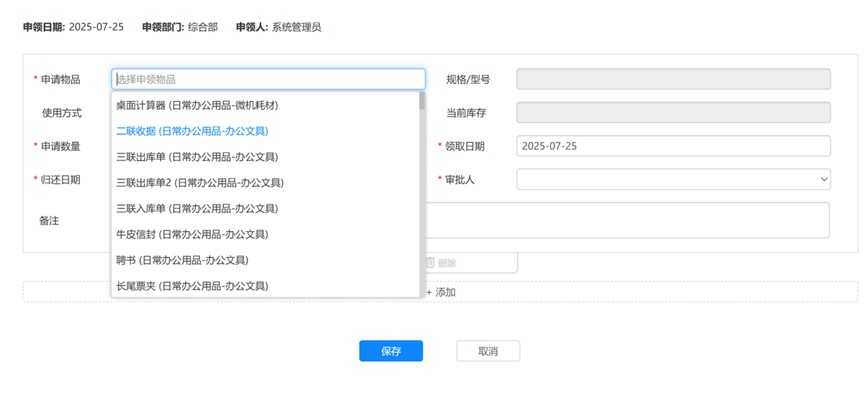
Task: Open the 审批人 dropdown
Action: [673, 179]
